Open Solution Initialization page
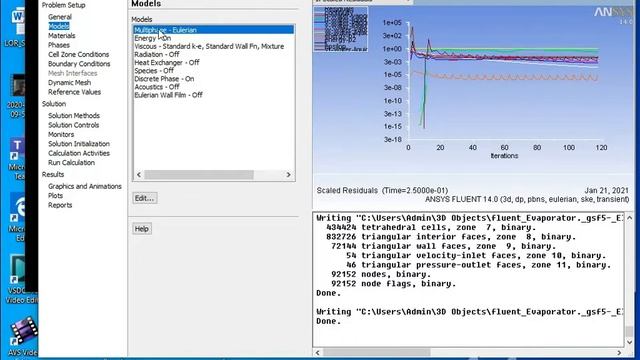The image size is (640, 360). [79, 144]
